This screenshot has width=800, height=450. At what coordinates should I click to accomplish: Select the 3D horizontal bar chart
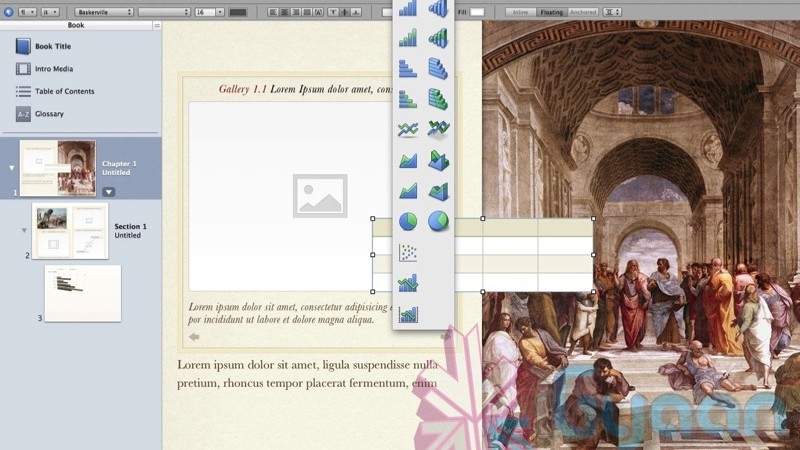pos(438,68)
